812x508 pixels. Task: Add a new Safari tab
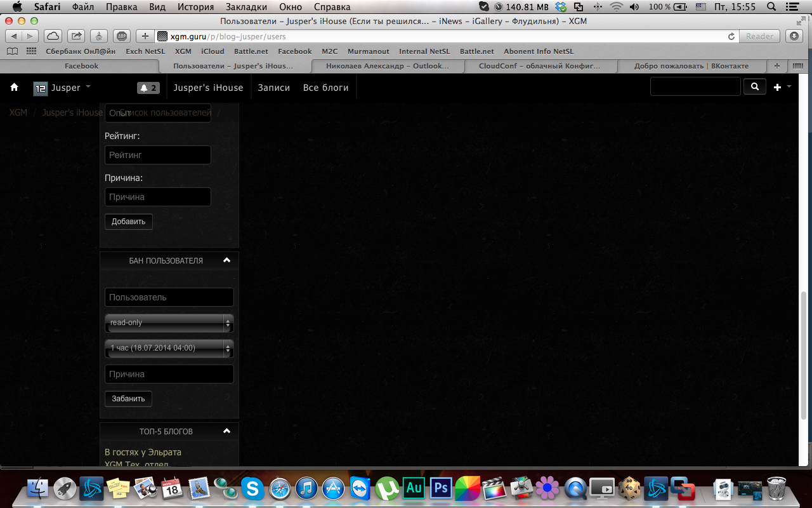tap(777, 65)
